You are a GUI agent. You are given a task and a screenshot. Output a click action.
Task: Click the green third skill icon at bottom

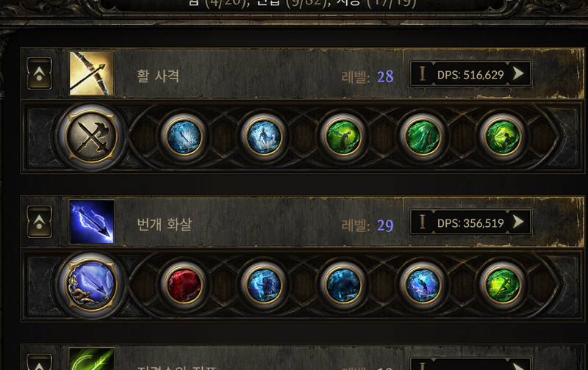pos(91,359)
